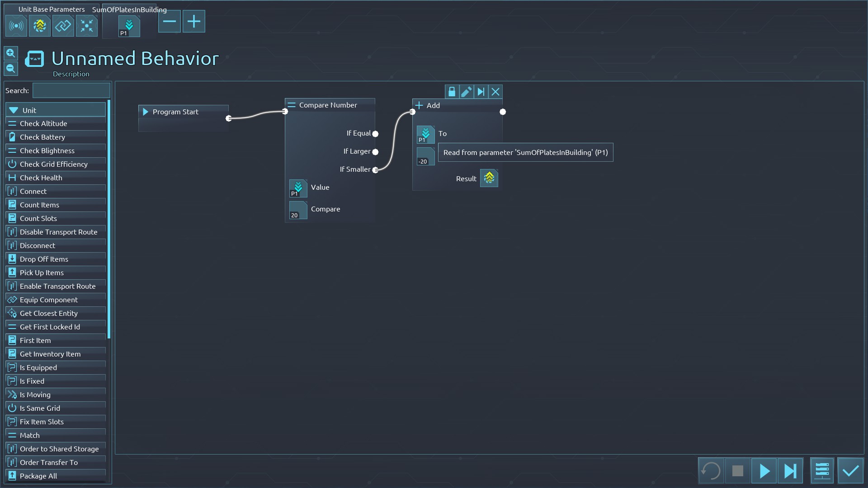Remove a parameter with minus button
The height and width of the screenshot is (488, 868).
[x=170, y=21]
